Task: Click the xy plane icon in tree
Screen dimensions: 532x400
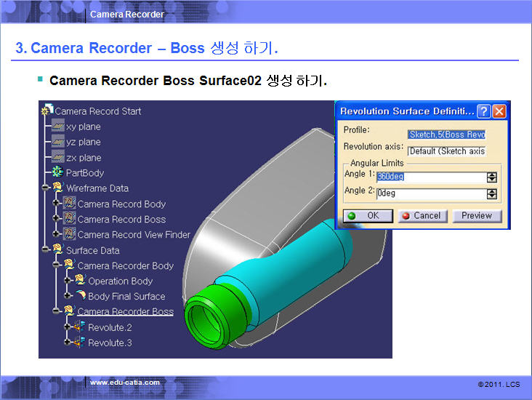Action: point(57,127)
